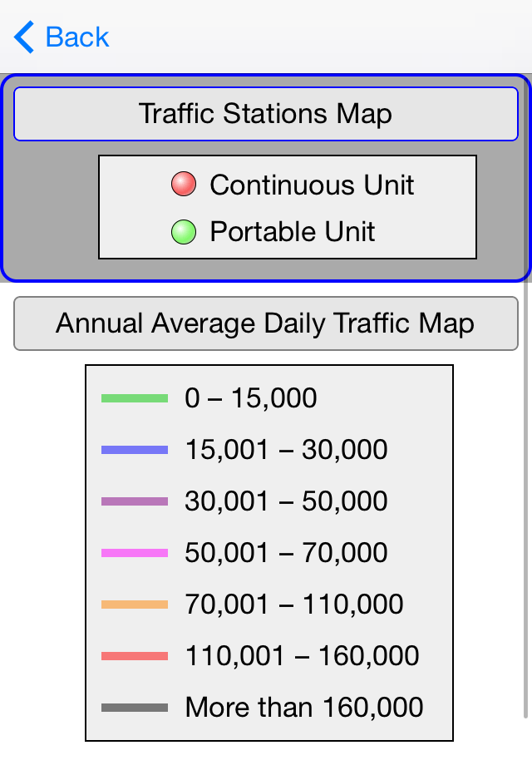The height and width of the screenshot is (765, 532).
Task: Open Annual Average Daily Traffic Map
Action: tap(266, 323)
